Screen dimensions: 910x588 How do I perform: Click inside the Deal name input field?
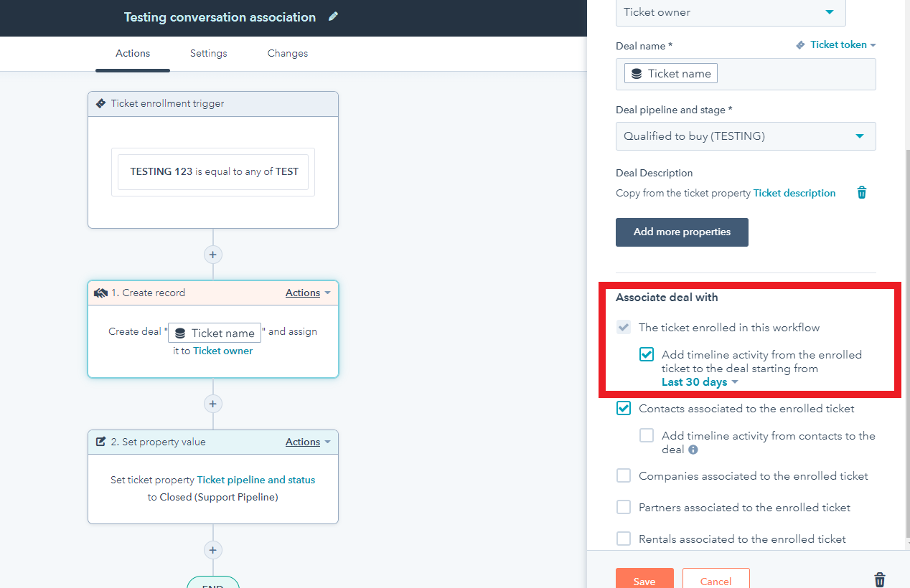(789, 74)
